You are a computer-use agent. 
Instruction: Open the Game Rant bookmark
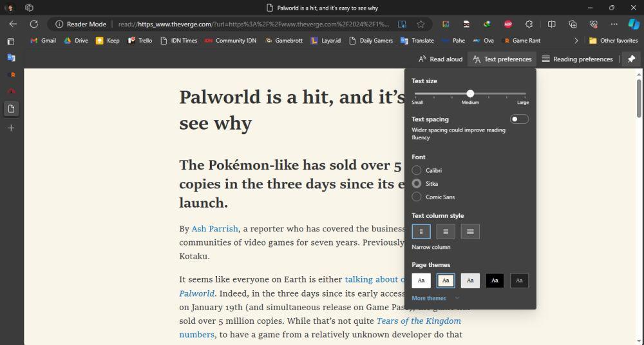pyautogui.click(x=521, y=41)
